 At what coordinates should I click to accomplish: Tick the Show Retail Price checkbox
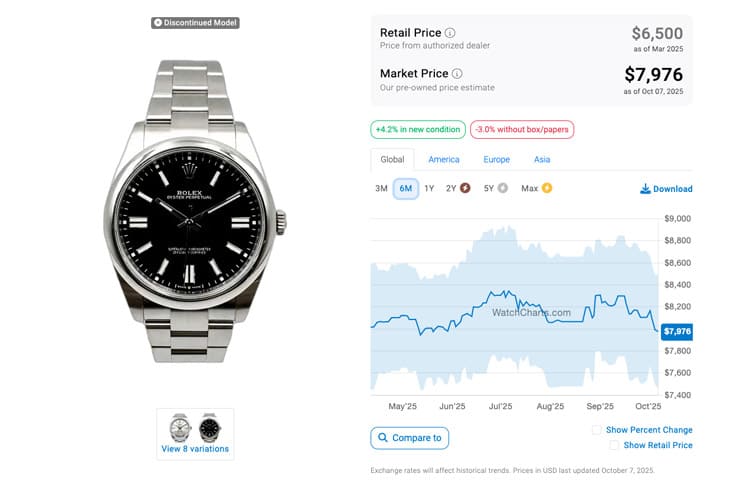pos(614,445)
